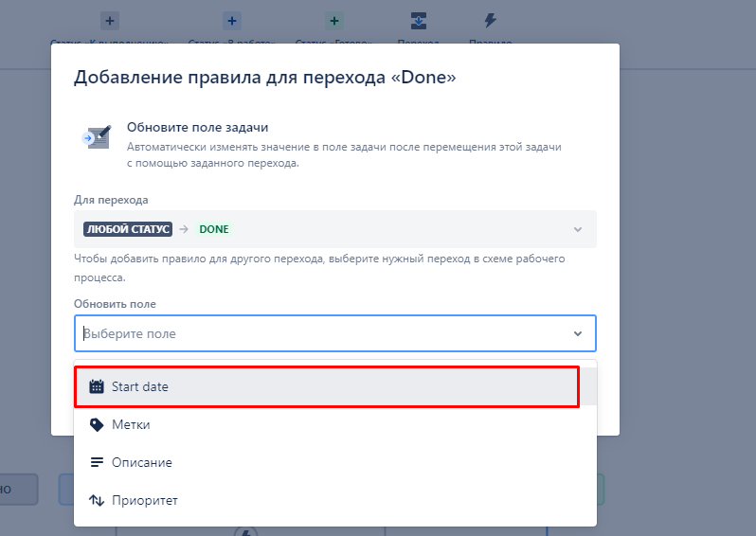Expand the transition selector chevron arrow
This screenshot has height=536, width=756.
pyautogui.click(x=578, y=229)
